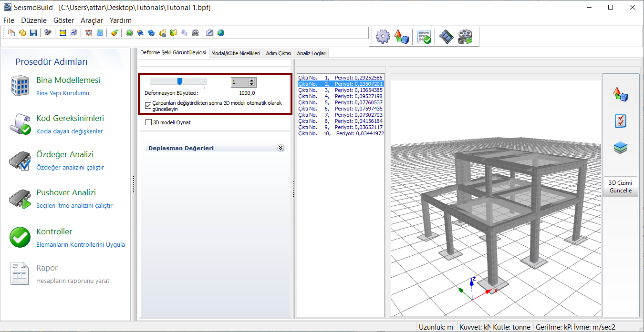Click the green help question mark icon
The width and height of the screenshot is (644, 332).
(129, 33)
